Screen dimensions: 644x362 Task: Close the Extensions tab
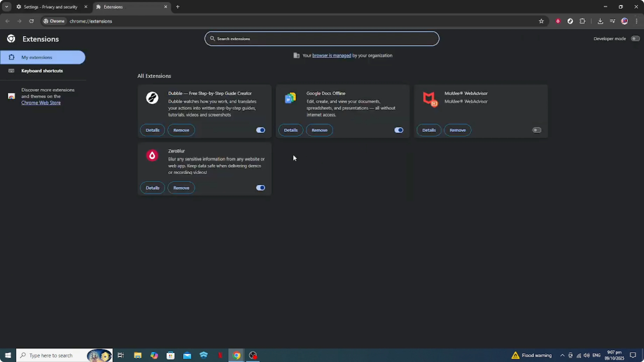pos(166,7)
